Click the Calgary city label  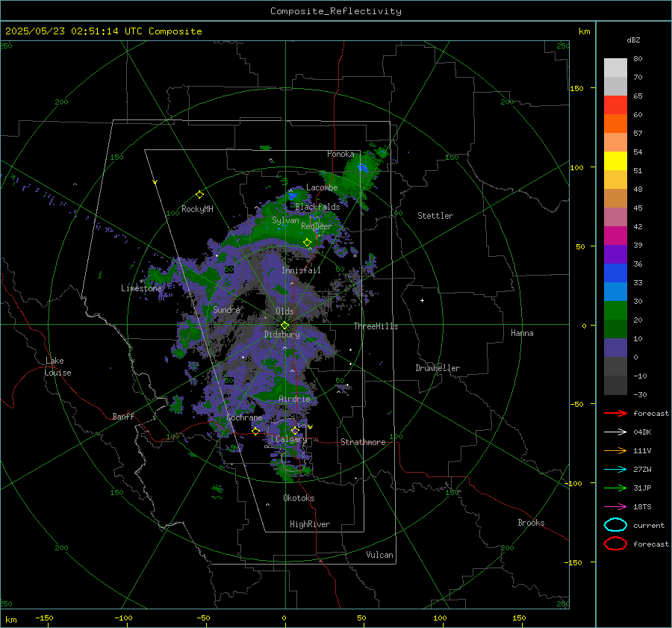[291, 439]
